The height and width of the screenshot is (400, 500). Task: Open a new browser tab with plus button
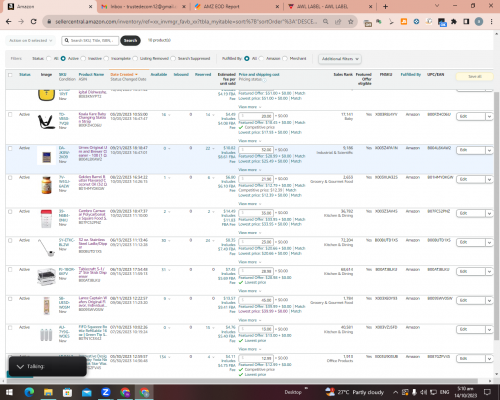tap(385, 6)
